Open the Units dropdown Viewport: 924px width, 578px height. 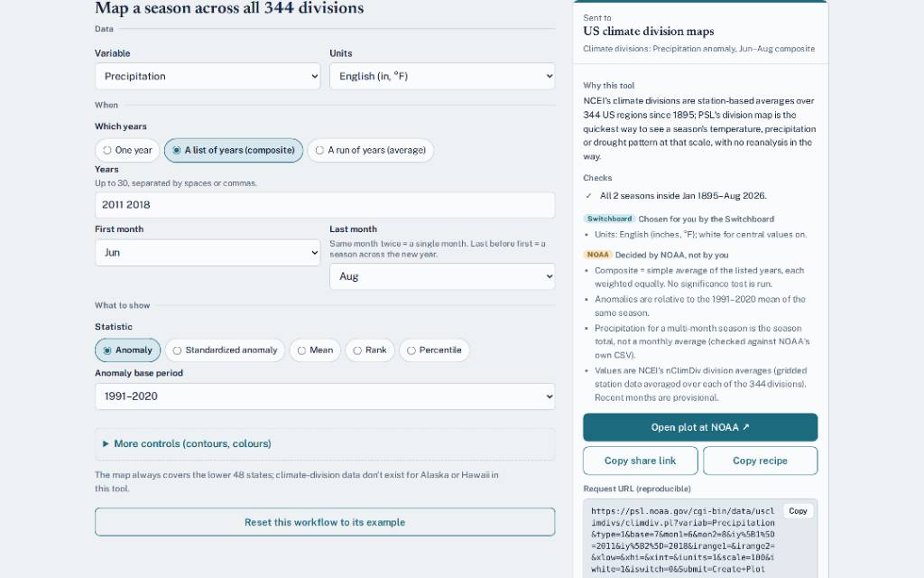coord(442,76)
